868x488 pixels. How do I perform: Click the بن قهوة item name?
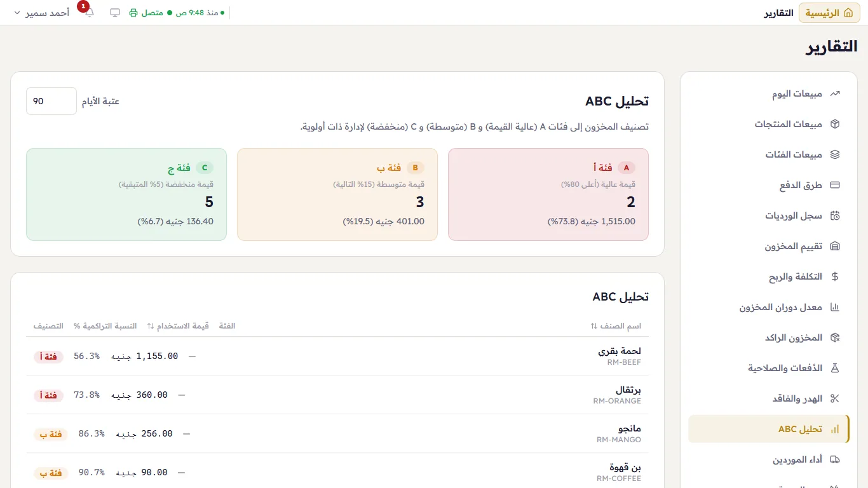point(625,467)
